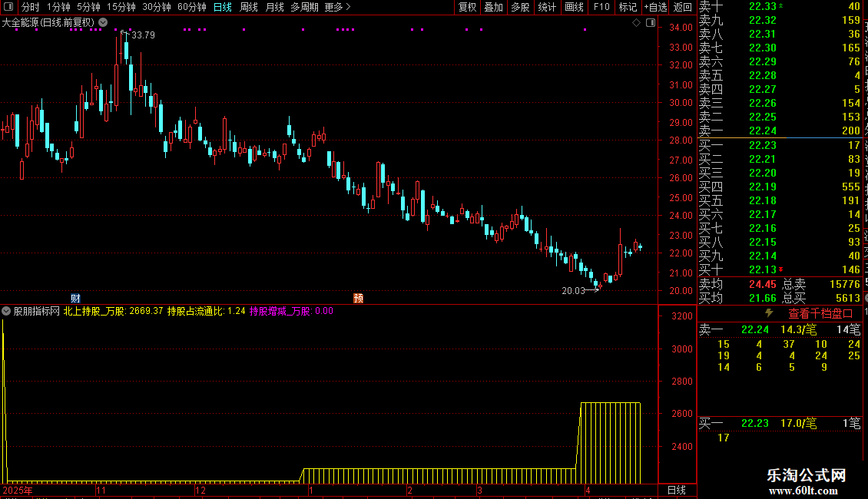This screenshot has width=868, height=499.
Task: Click 卖一 price 22.24 in order book
Action: point(763,131)
